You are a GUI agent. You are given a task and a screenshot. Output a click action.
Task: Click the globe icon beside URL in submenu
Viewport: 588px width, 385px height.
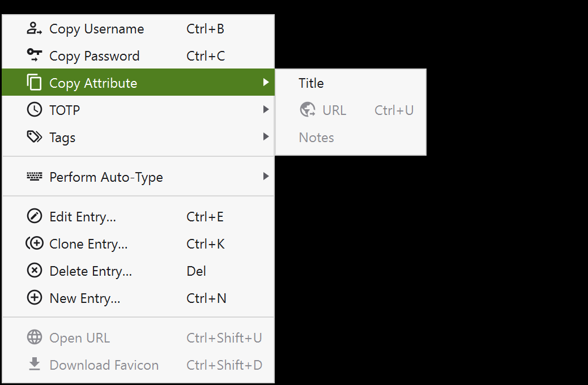click(306, 110)
